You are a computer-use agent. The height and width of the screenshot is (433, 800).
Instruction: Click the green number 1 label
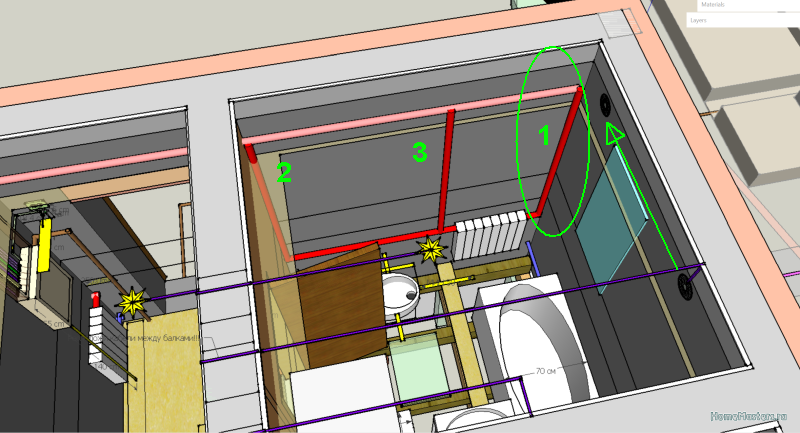545,137
